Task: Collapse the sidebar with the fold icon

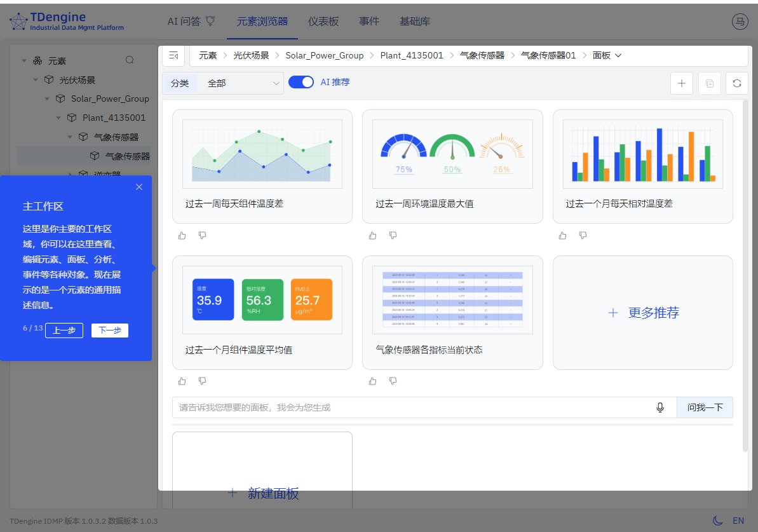Action: tap(173, 56)
